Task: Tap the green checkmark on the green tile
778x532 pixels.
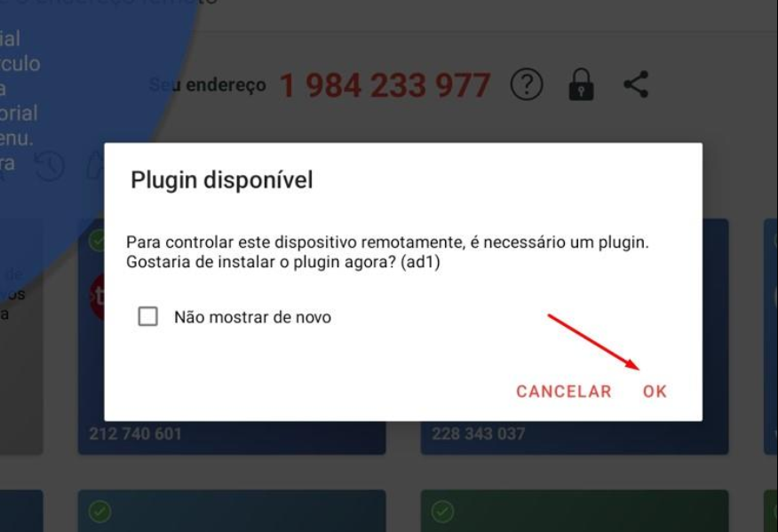Action: pos(442,512)
